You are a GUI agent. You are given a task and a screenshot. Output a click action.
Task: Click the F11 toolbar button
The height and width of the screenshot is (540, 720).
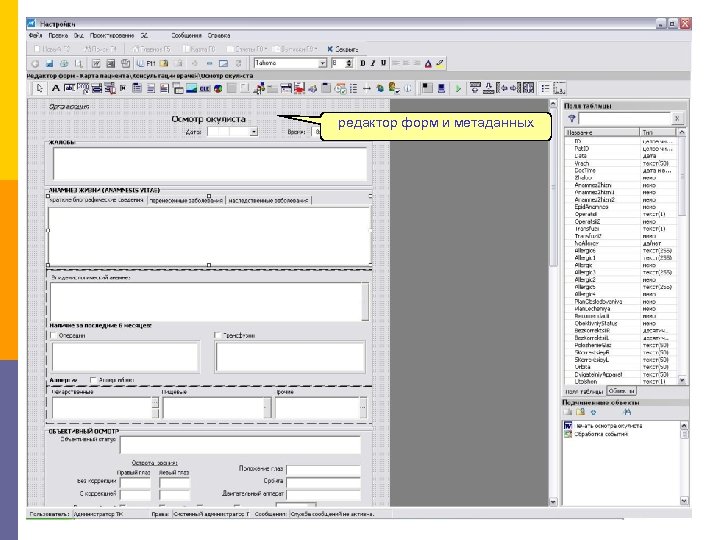(146, 63)
